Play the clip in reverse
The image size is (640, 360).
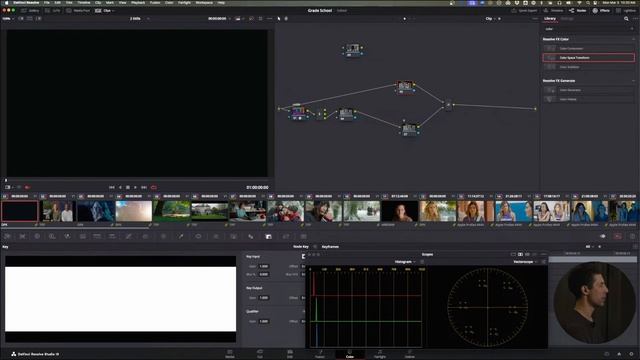coord(120,187)
